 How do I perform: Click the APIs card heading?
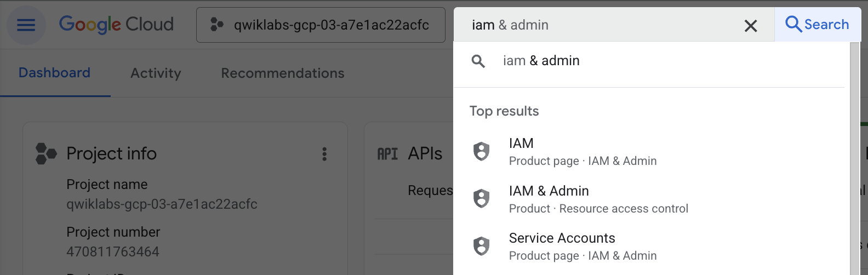425,154
